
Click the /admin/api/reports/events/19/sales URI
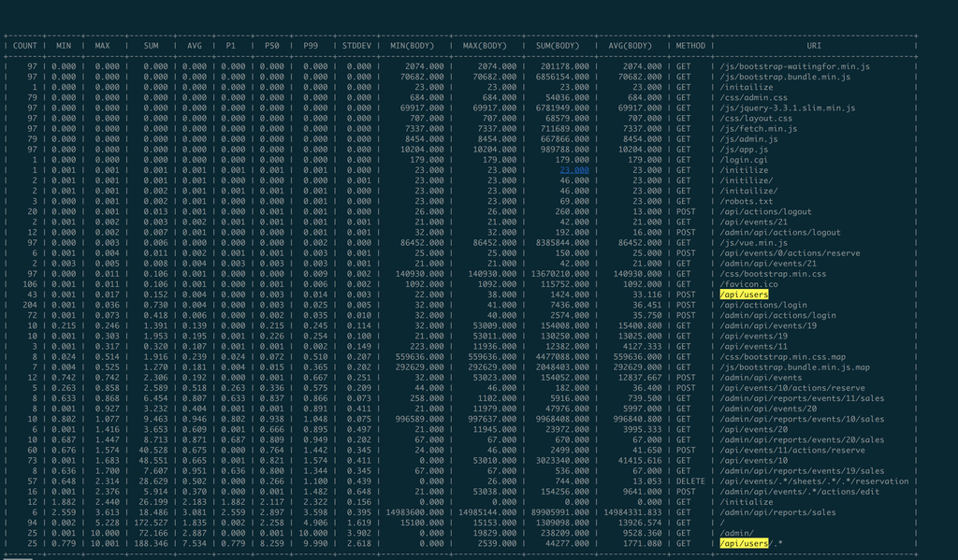click(x=802, y=471)
